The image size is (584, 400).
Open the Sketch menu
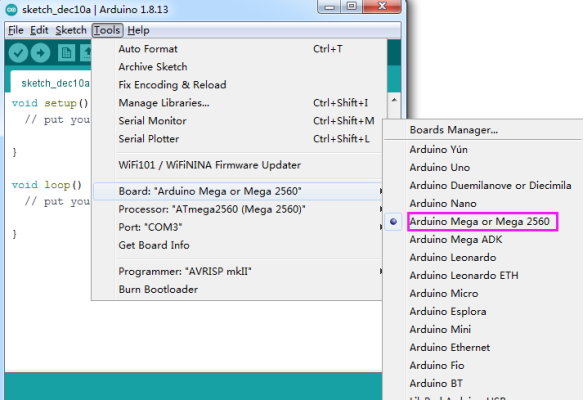click(71, 30)
